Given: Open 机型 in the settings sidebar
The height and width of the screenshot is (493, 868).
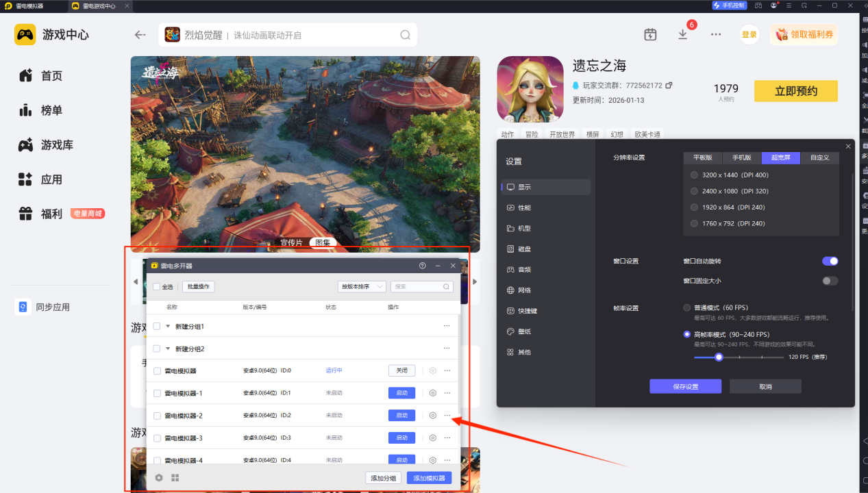Looking at the screenshot, I should click(546, 228).
